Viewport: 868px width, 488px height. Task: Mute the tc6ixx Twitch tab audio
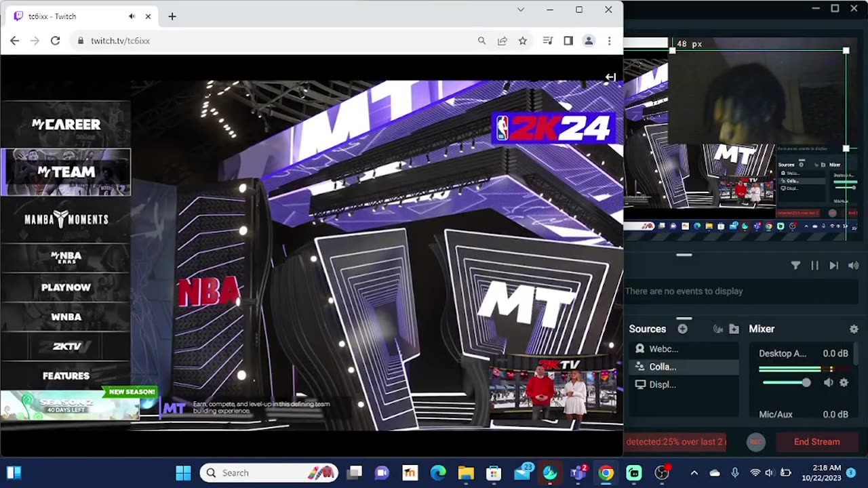click(x=132, y=16)
